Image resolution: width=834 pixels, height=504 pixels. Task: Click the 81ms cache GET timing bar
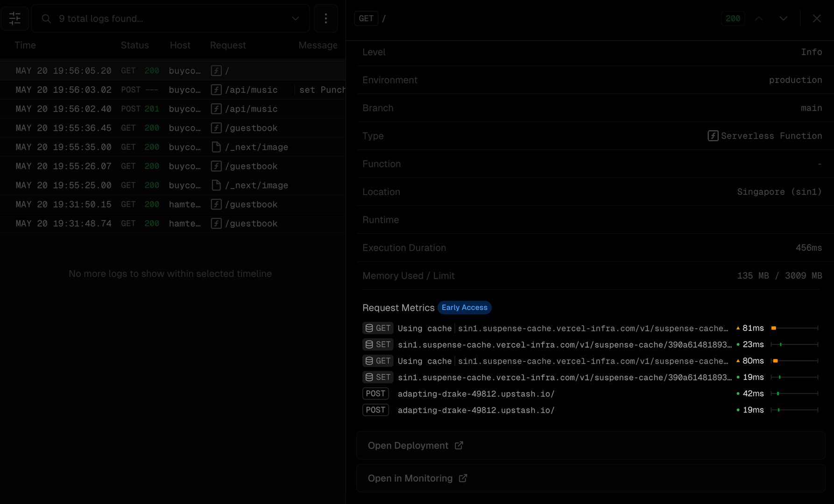[x=794, y=328]
